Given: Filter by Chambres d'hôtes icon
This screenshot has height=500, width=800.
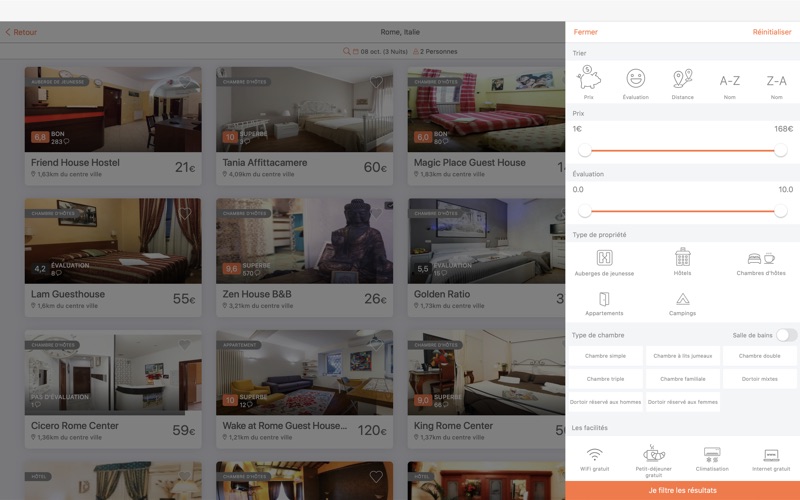Looking at the screenshot, I should pos(761,258).
